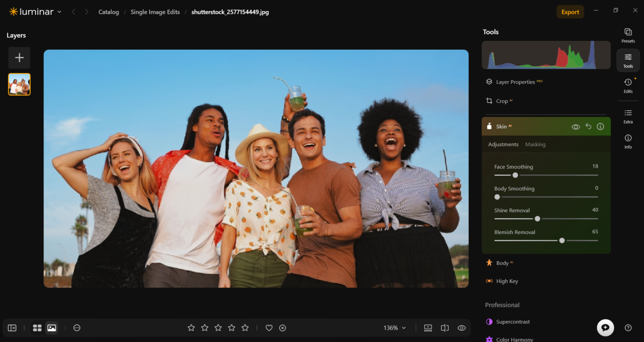
Task: Switch to single image view
Action: (x=52, y=328)
